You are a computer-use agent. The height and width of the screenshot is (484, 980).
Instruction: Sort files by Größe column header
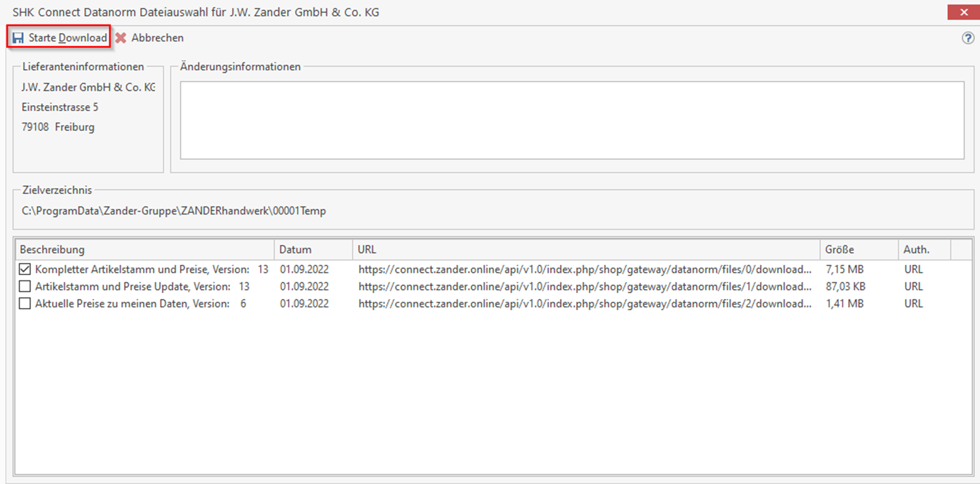[x=839, y=250]
